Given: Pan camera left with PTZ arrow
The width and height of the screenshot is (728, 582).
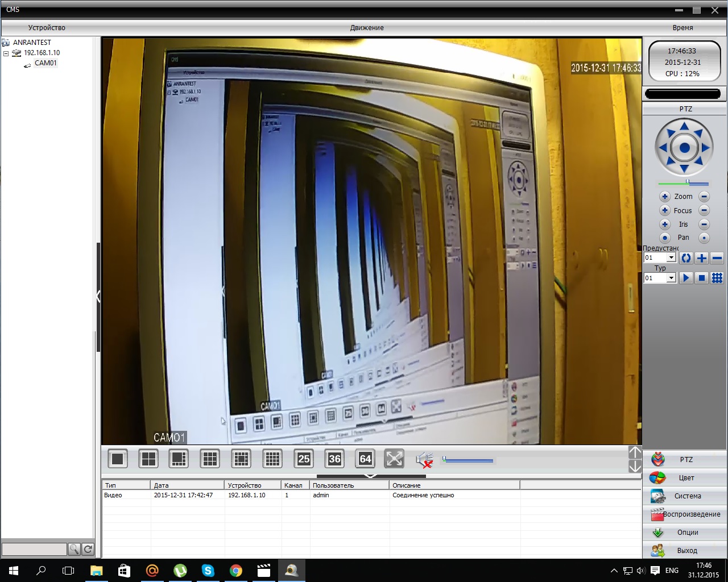Looking at the screenshot, I should [663, 148].
